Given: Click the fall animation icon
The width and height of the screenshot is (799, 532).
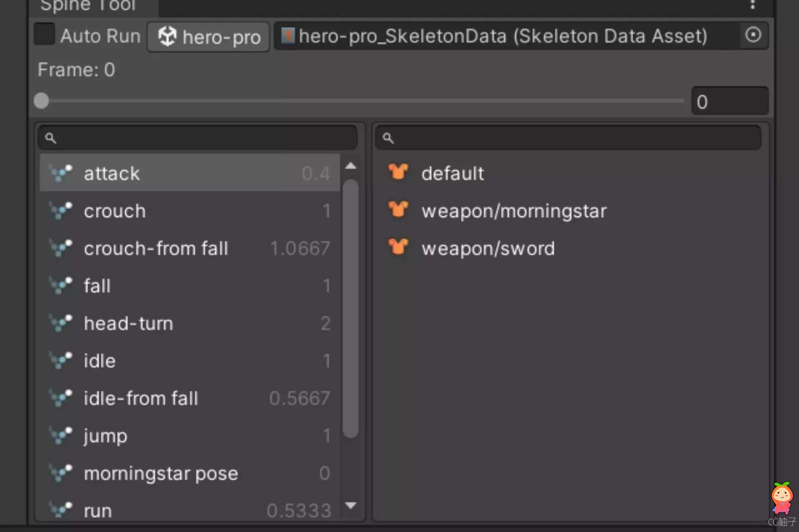Looking at the screenshot, I should tap(61, 285).
